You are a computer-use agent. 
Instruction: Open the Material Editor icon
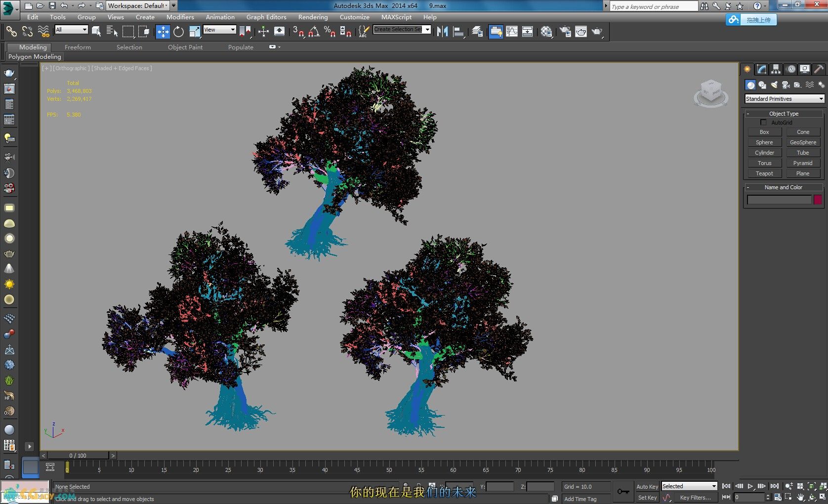546,32
